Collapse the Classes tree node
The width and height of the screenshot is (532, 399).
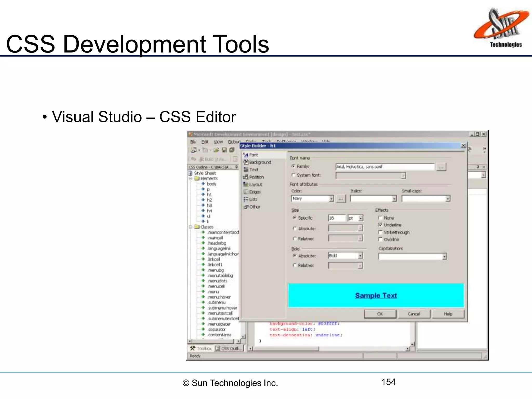coord(190,227)
